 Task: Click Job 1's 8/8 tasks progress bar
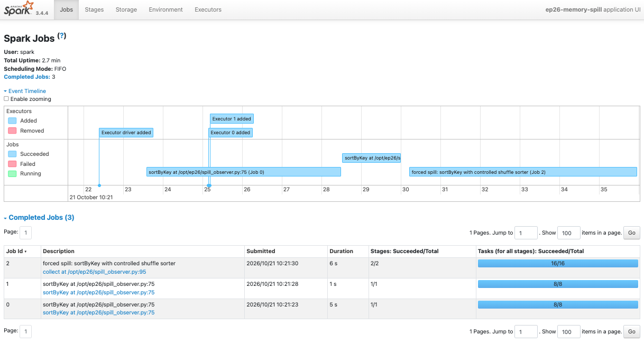coord(558,284)
